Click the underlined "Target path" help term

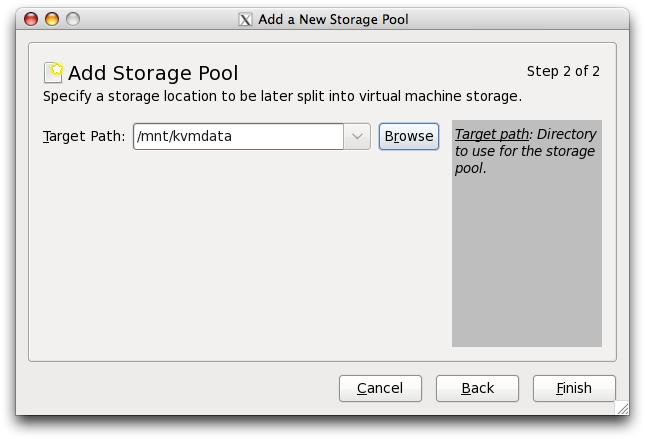pos(491,134)
